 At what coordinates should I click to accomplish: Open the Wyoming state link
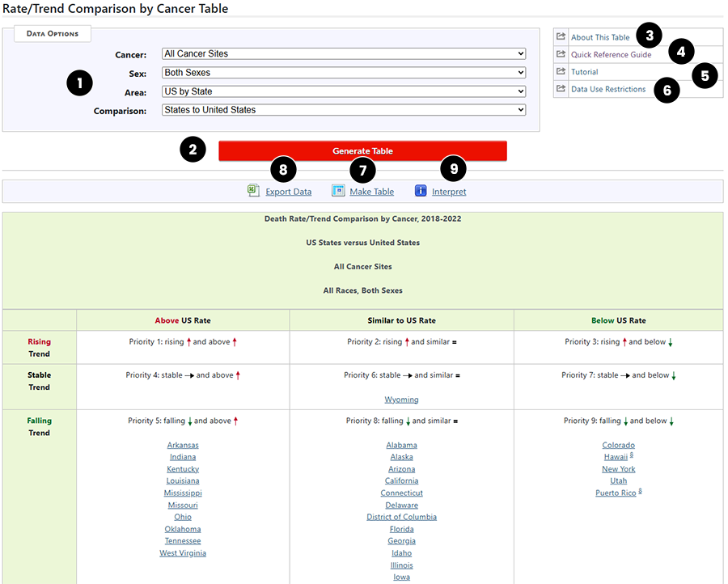[401, 399]
